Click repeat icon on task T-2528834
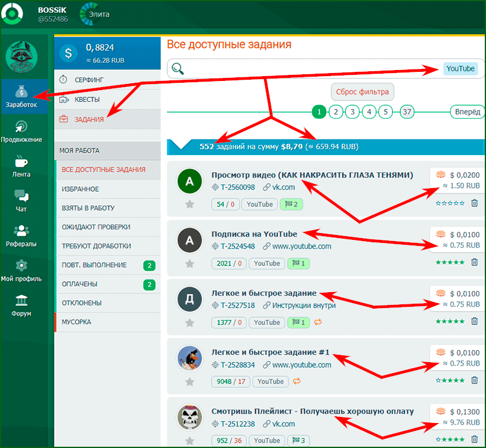This screenshot has width=486, height=448. tap(297, 381)
